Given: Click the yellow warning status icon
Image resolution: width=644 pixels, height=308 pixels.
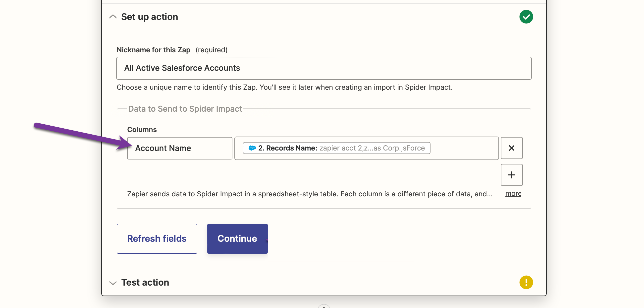Looking at the screenshot, I should click(x=526, y=282).
